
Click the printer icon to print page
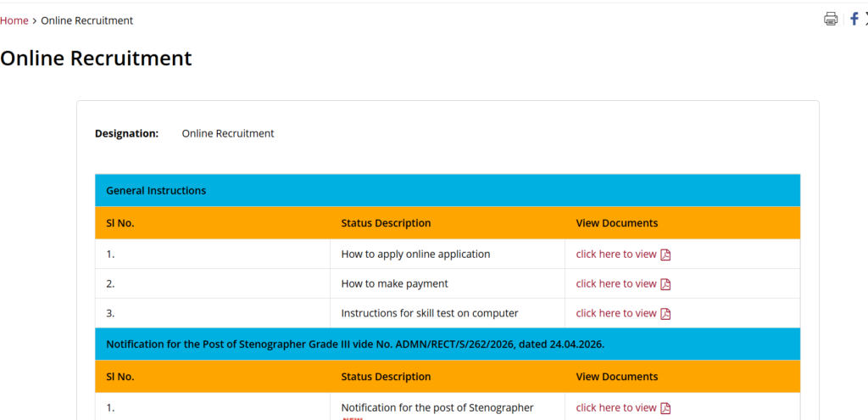(x=831, y=20)
